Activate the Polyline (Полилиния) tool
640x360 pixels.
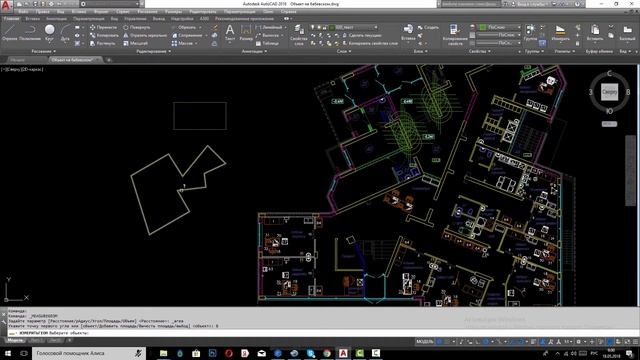30,32
